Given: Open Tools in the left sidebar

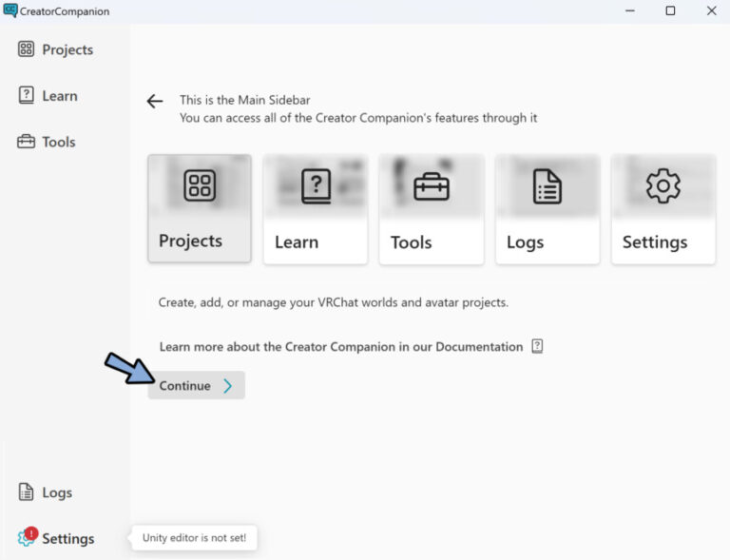Looking at the screenshot, I should pyautogui.click(x=47, y=142).
